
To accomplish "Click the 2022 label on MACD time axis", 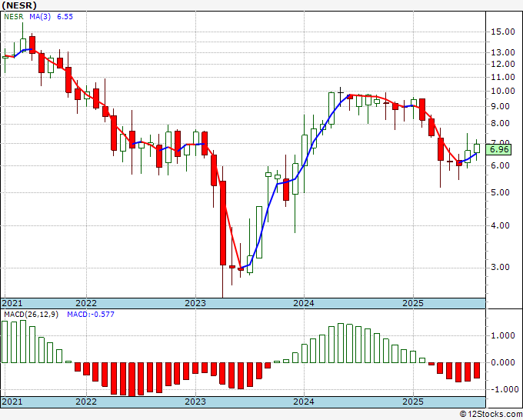I will tap(86, 402).
